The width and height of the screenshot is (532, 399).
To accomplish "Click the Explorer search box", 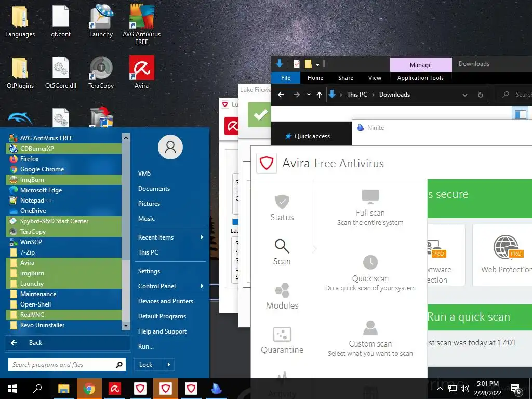I will [x=513, y=95].
